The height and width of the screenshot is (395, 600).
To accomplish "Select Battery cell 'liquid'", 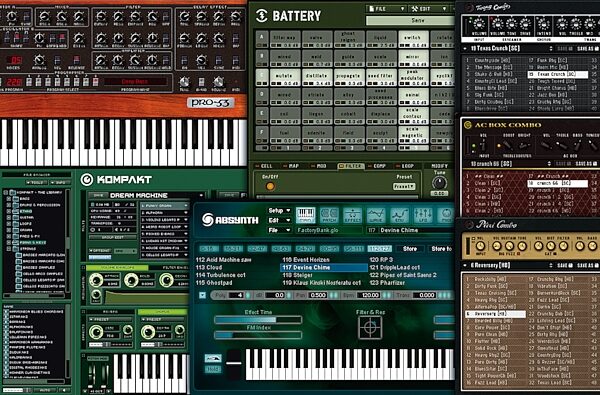I will [x=381, y=39].
